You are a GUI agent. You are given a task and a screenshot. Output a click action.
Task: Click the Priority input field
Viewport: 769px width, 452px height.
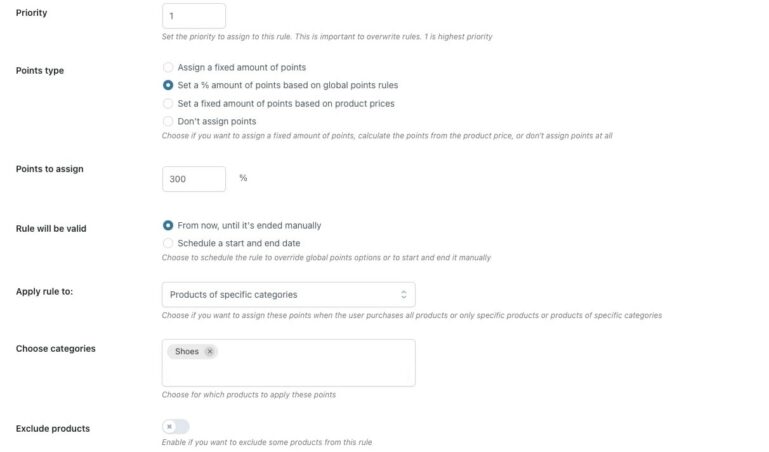[x=193, y=16]
